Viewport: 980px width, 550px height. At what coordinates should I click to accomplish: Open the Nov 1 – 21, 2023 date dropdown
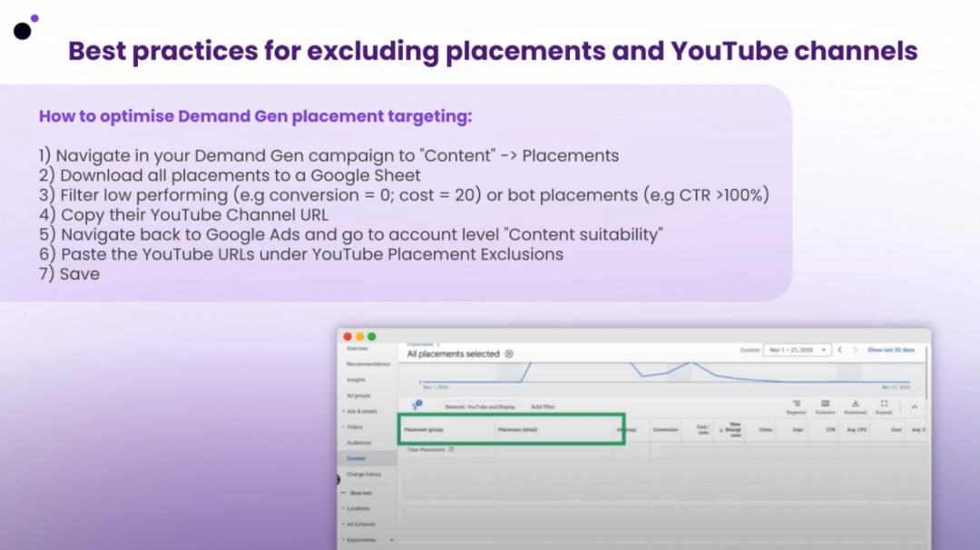[x=797, y=350]
